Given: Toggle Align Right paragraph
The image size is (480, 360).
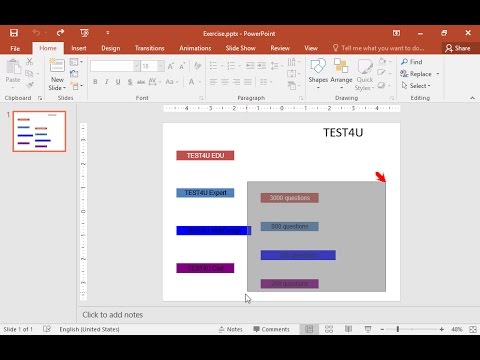Looking at the screenshot, I should tap(236, 82).
